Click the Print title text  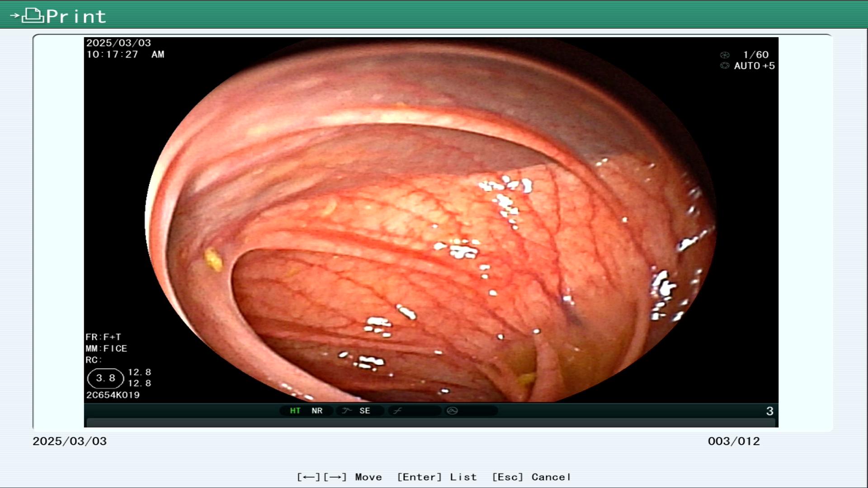tap(76, 17)
